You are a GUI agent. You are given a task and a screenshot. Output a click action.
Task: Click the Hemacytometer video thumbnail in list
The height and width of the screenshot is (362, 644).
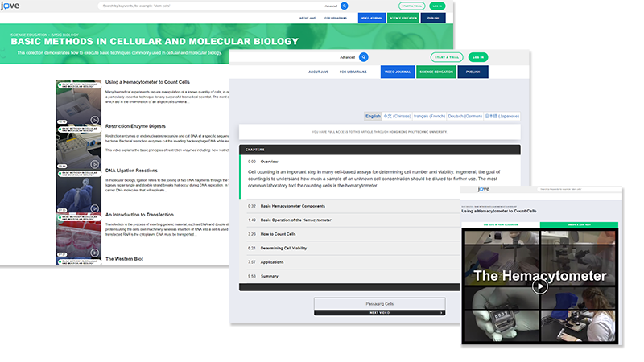point(78,102)
